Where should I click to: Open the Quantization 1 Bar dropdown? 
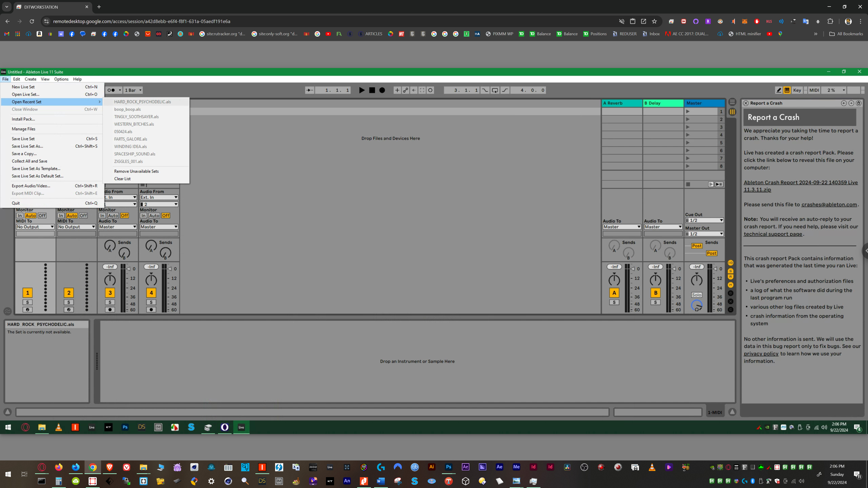coord(133,90)
